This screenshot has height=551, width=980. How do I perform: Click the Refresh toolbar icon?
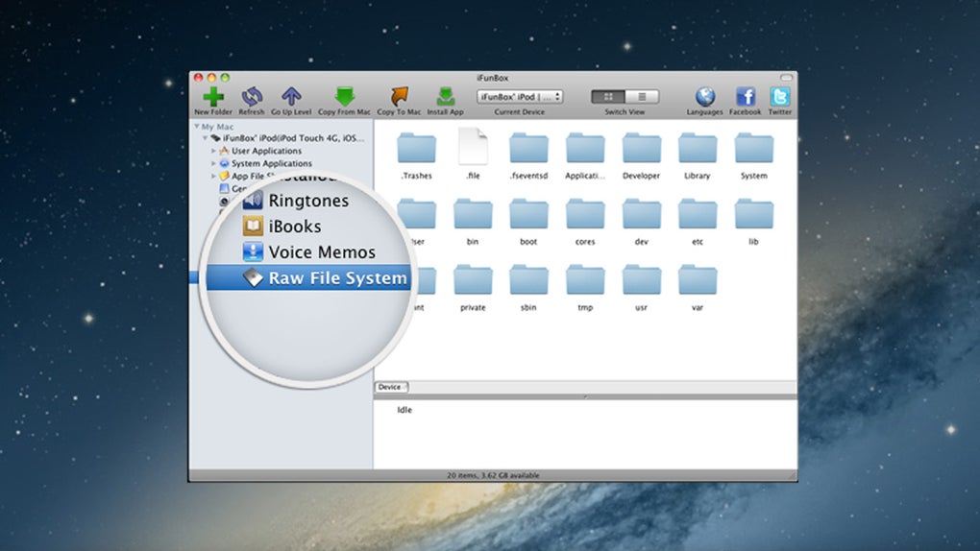252,96
